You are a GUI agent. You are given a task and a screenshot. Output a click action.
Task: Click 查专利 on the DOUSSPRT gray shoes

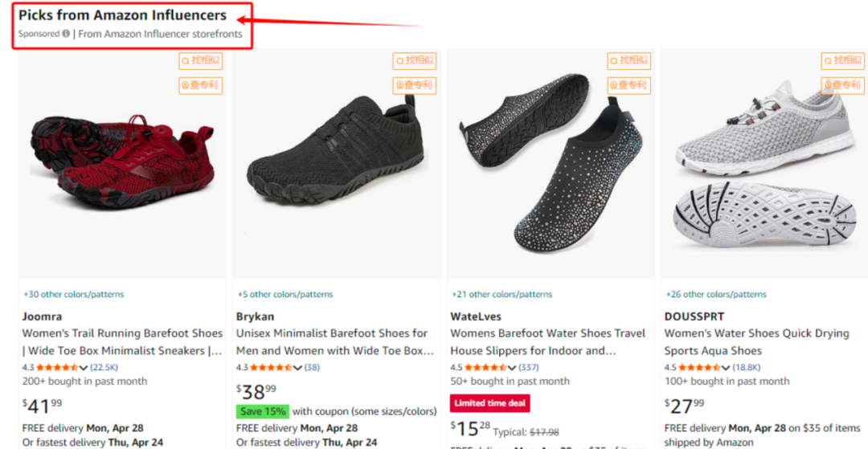tap(842, 85)
